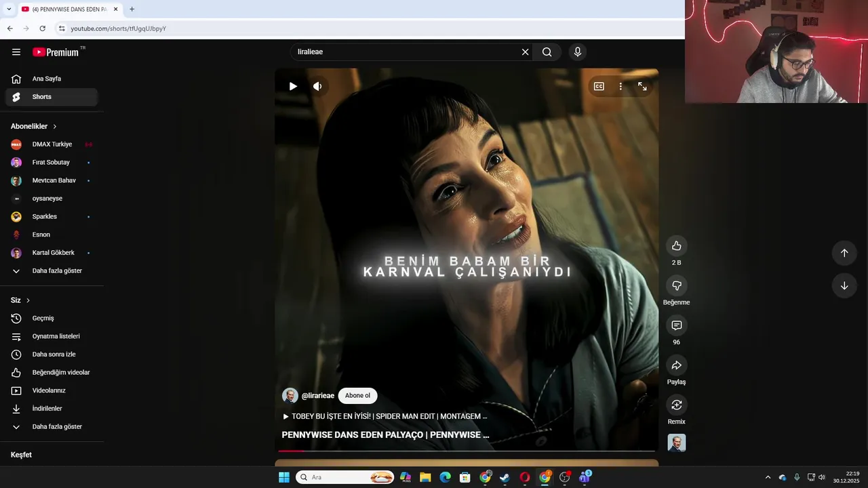Reload the browser page
Screen dimensions: 868x488
click(42, 28)
